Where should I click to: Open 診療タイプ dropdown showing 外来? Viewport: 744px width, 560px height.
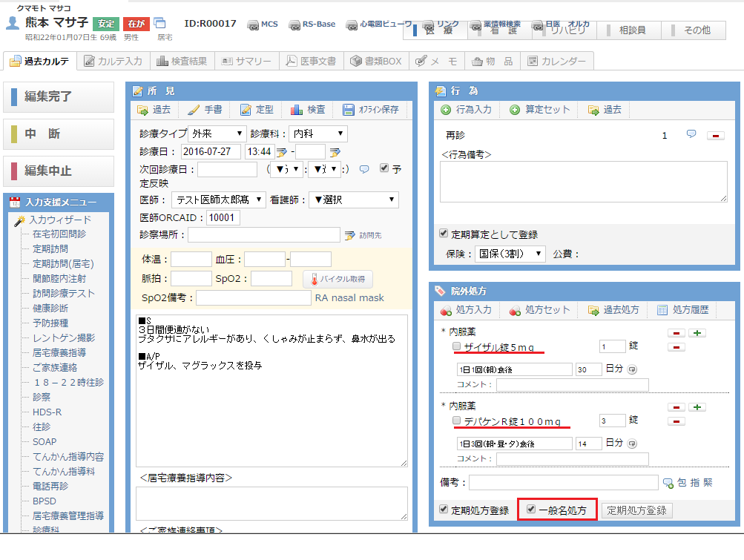click(217, 134)
